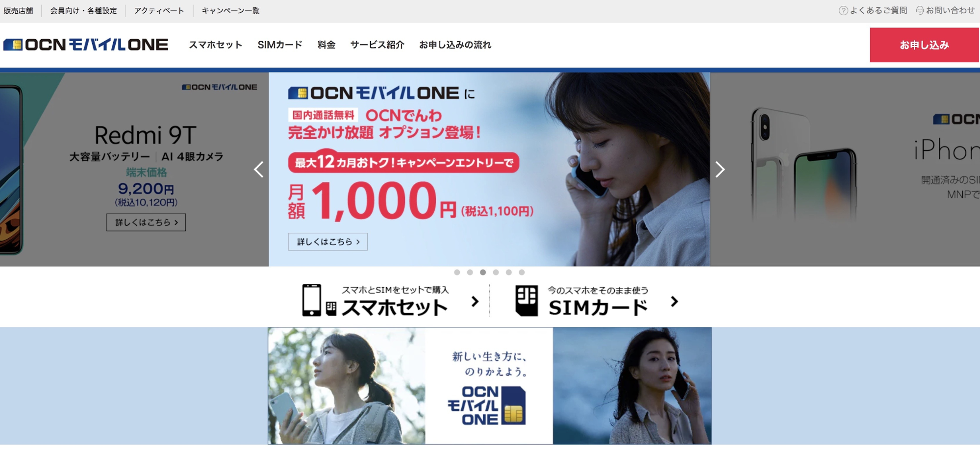Click the OCN モバイル ONE header logo
The image size is (980, 450).
coord(86,45)
